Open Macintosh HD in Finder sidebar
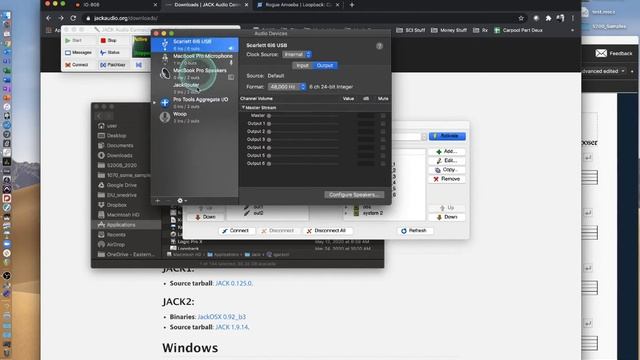 click(x=122, y=215)
